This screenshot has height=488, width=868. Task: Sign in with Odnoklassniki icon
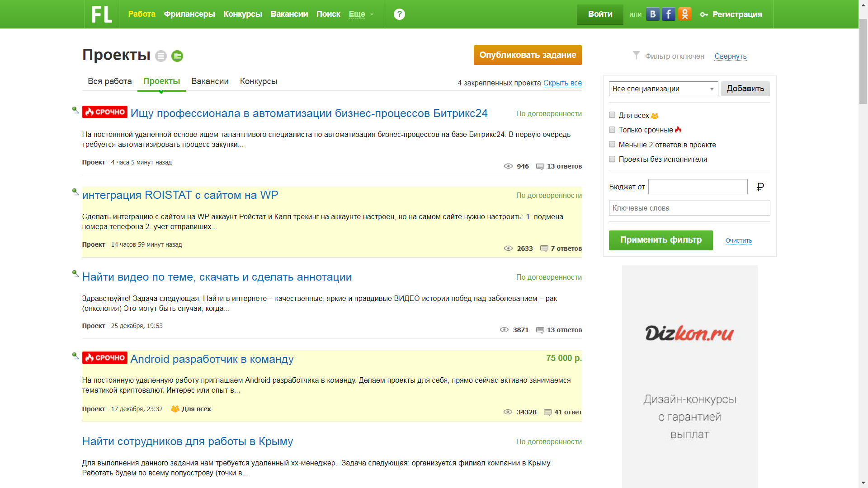(685, 14)
